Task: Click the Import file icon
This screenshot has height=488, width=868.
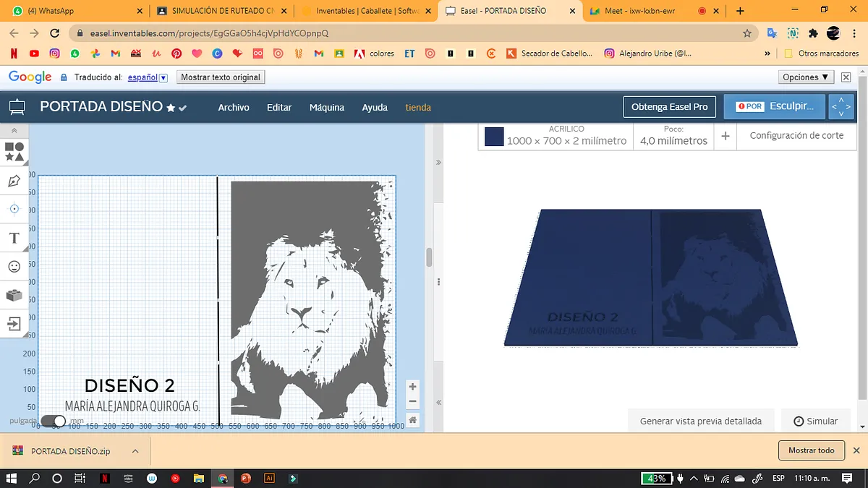Action: pyautogui.click(x=14, y=324)
